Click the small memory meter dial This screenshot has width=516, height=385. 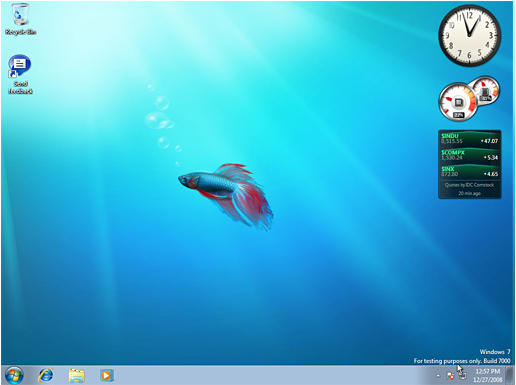[x=485, y=89]
